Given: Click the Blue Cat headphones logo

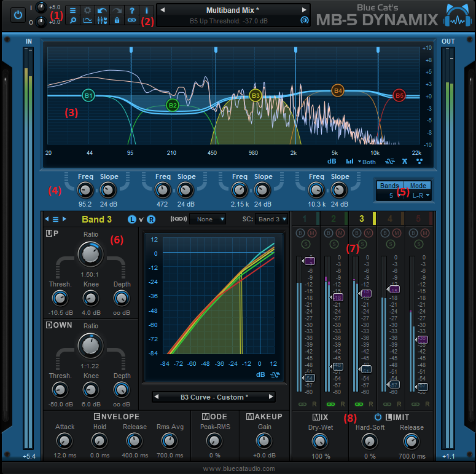Looking at the screenshot, I should (458, 15).
